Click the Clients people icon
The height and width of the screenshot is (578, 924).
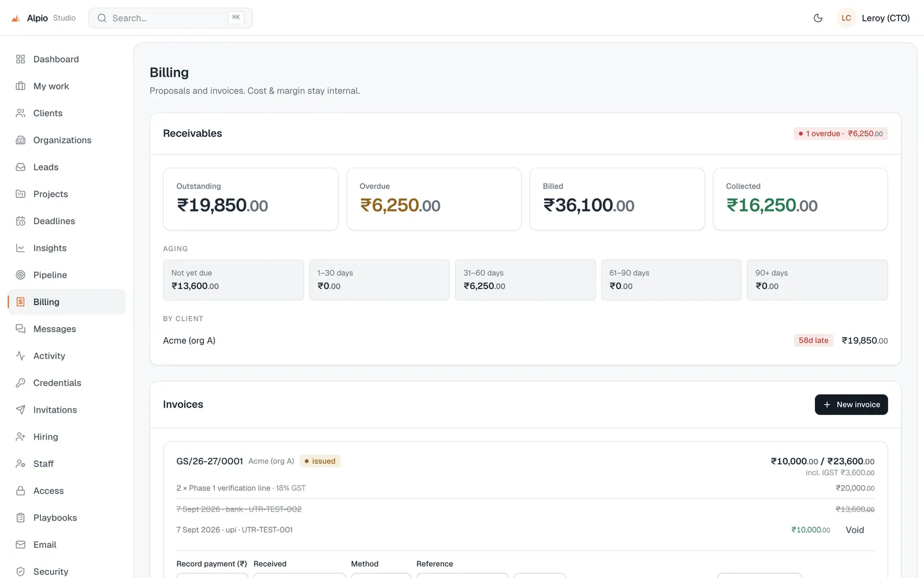(x=21, y=113)
